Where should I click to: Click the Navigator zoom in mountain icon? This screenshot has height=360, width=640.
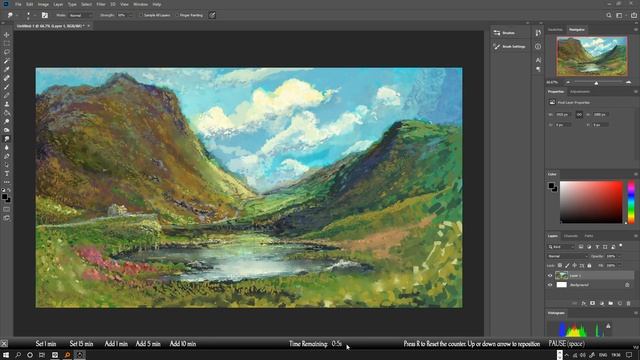point(629,82)
